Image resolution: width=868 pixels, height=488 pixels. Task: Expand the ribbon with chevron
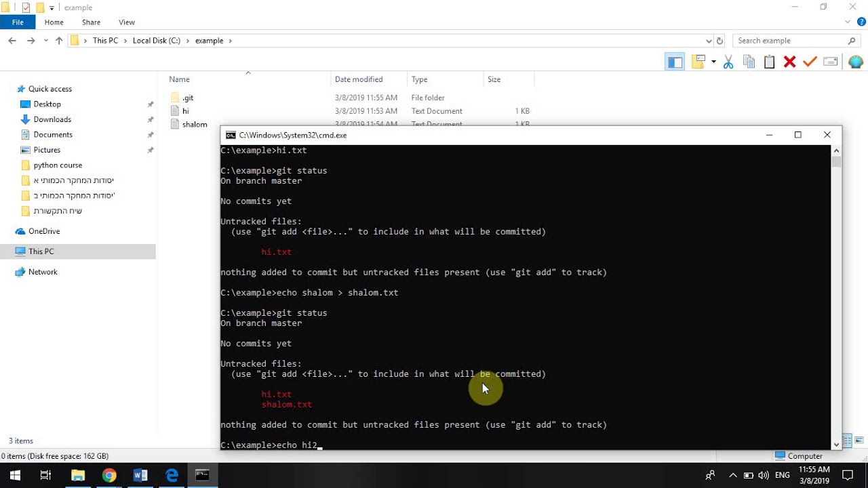click(x=849, y=22)
